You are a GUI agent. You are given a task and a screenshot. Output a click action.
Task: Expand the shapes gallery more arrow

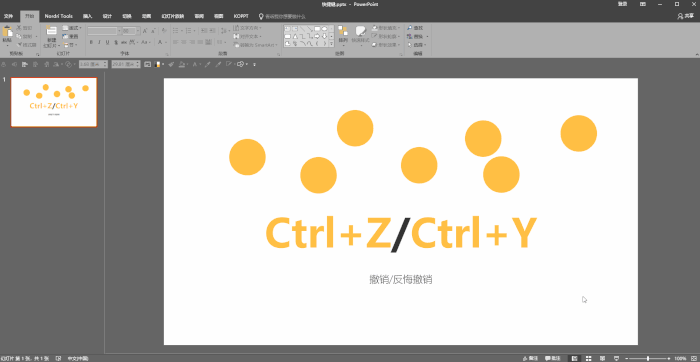point(331,44)
